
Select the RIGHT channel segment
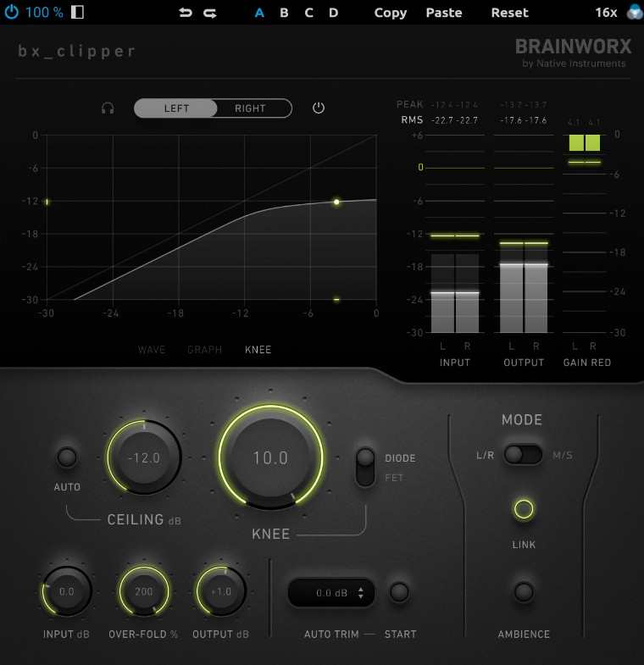coord(250,108)
